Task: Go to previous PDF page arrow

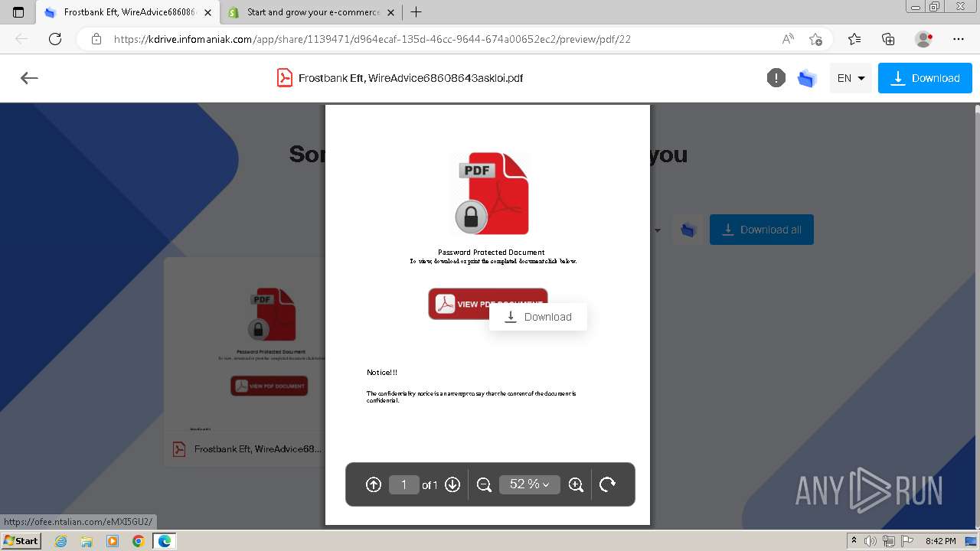Action: [374, 484]
